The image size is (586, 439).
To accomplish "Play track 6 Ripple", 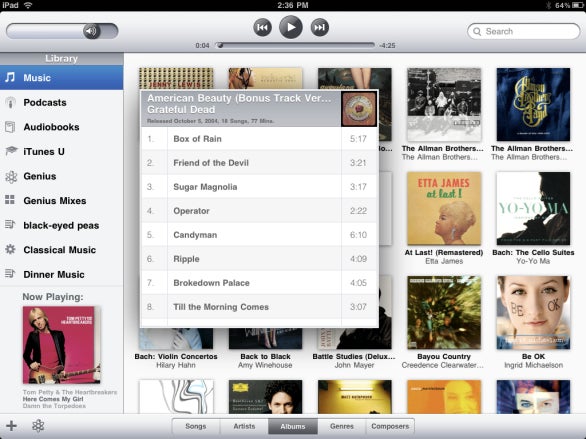I will (259, 259).
